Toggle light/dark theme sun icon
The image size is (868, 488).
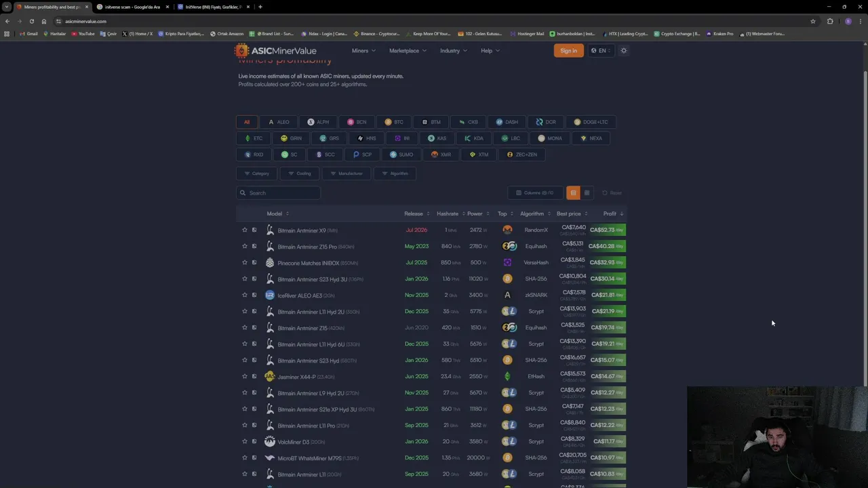coord(624,51)
